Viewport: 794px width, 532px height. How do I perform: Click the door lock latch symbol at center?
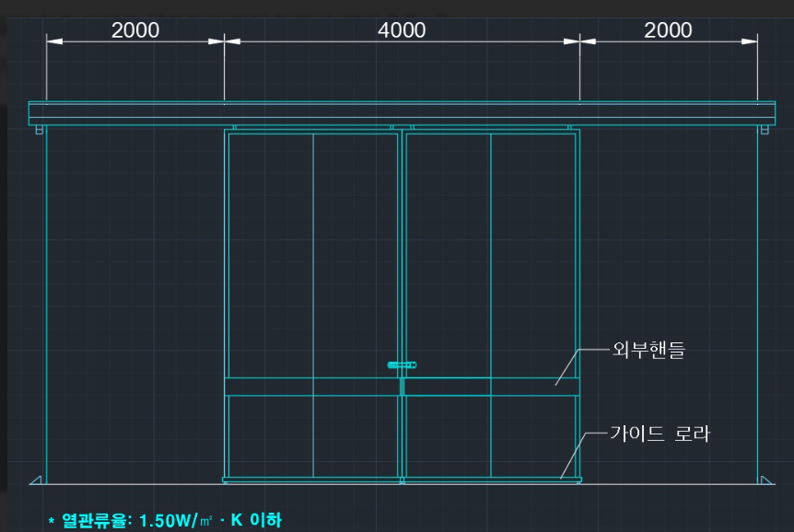pyautogui.click(x=402, y=365)
